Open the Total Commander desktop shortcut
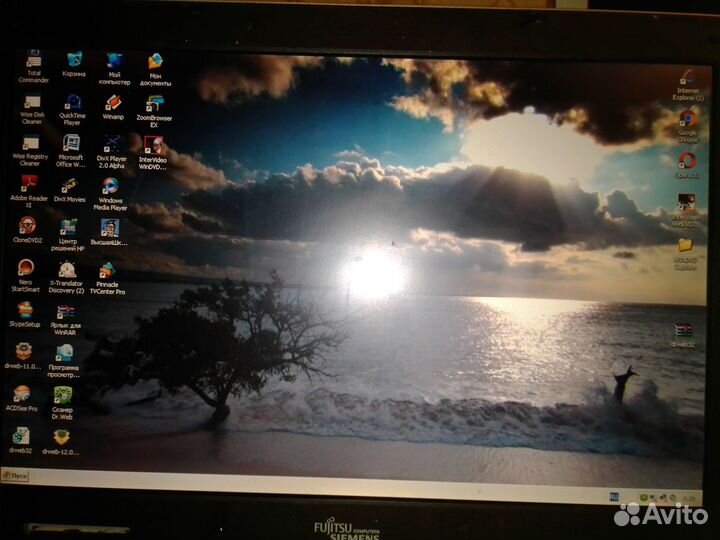Viewport: 720px width, 540px height. (x=34, y=67)
